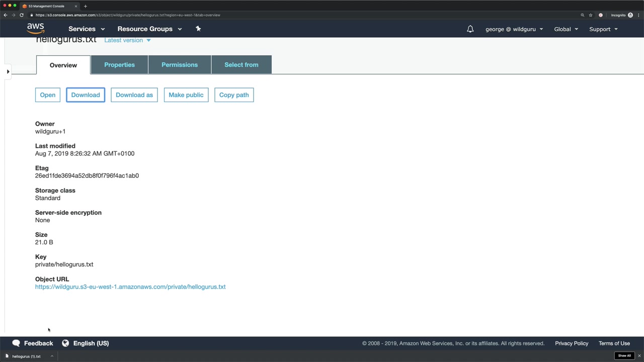This screenshot has width=644, height=362.
Task: Click the Feedback link in footer
Action: [38, 343]
